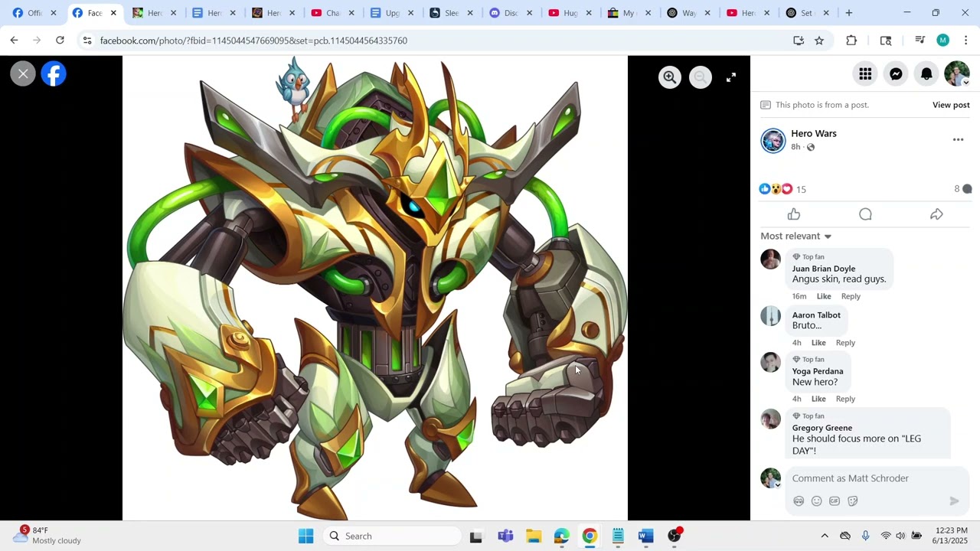The height and width of the screenshot is (551, 980).
Task: Open Microsoft Word from taskbar
Action: [646, 536]
